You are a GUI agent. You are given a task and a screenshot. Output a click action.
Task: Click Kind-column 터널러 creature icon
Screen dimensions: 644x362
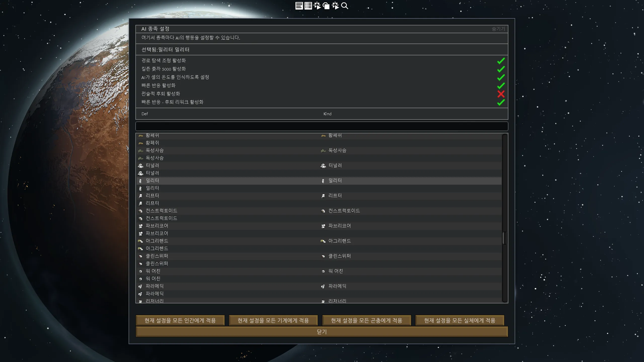323,166
